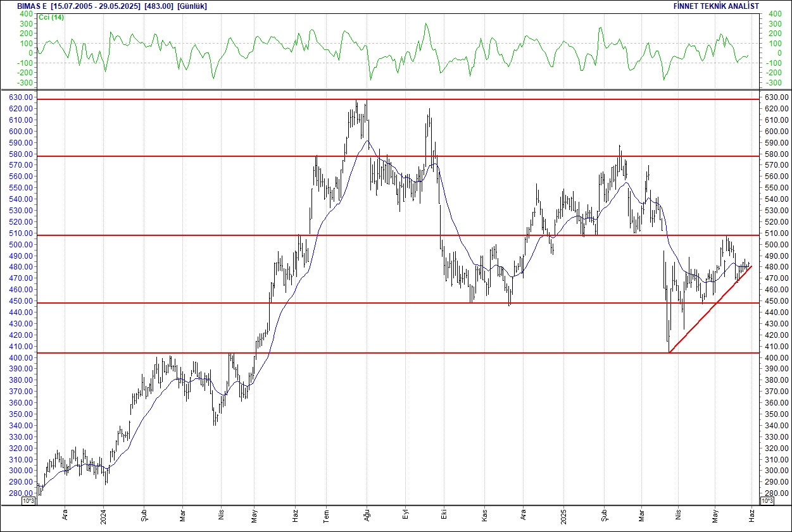Select the red horizontal line near 628
Viewport: 792px width, 532px height.
click(x=397, y=99)
